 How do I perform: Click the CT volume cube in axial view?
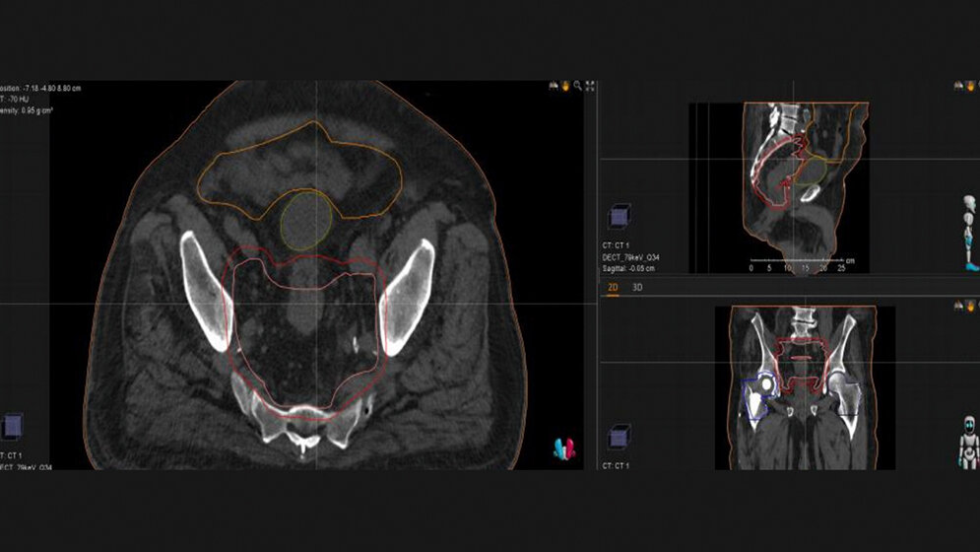click(13, 425)
